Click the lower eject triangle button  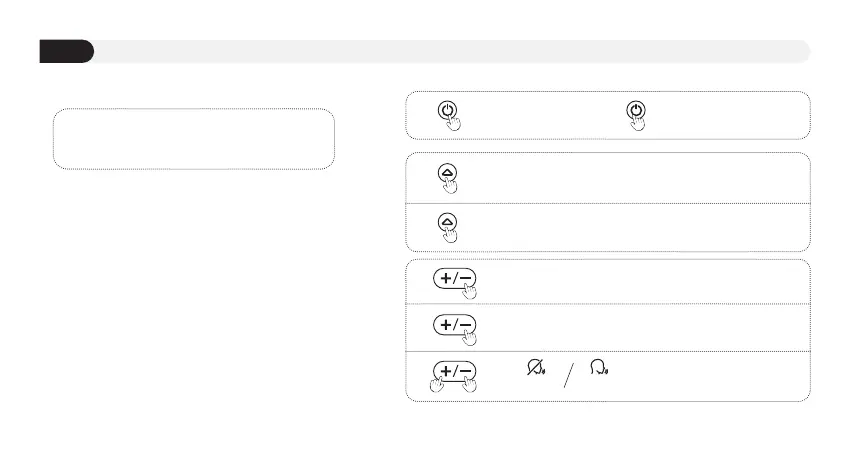pos(447,221)
